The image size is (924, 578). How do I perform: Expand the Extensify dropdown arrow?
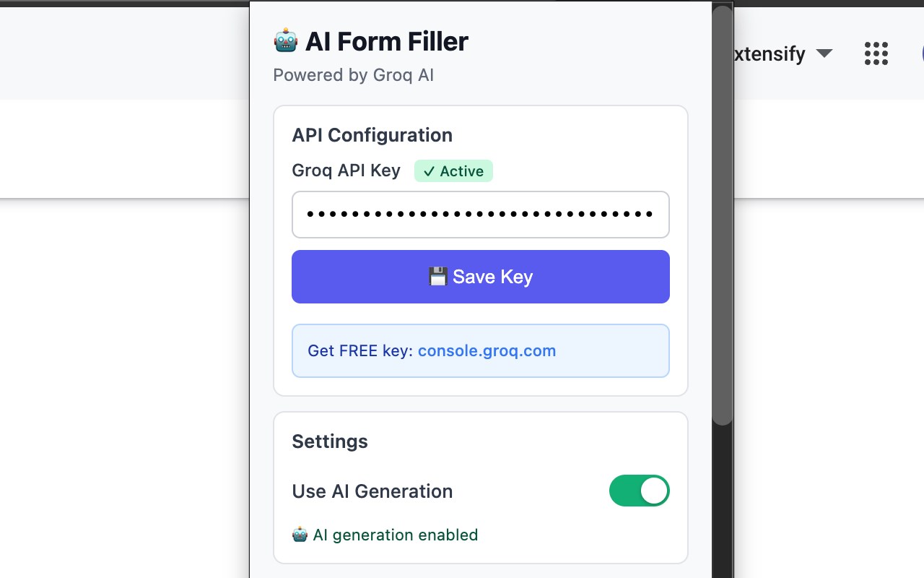824,53
